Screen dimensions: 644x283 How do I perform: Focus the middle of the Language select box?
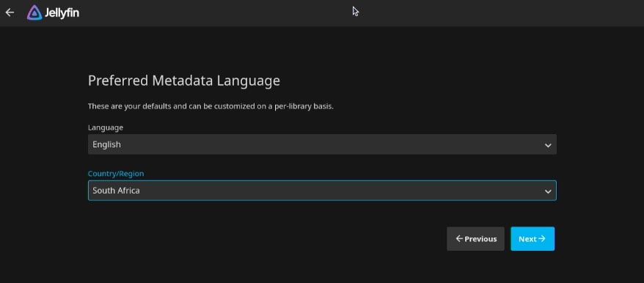point(322,144)
